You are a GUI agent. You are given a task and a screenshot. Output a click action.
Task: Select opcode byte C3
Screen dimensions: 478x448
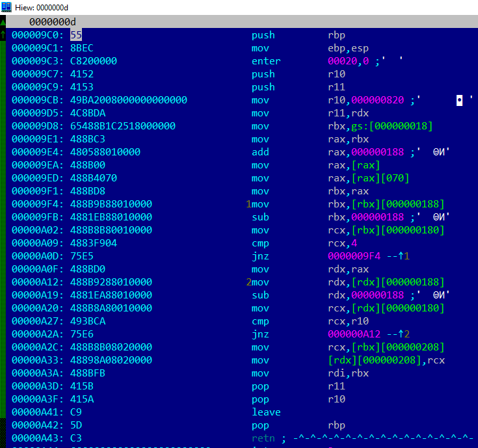click(x=76, y=438)
